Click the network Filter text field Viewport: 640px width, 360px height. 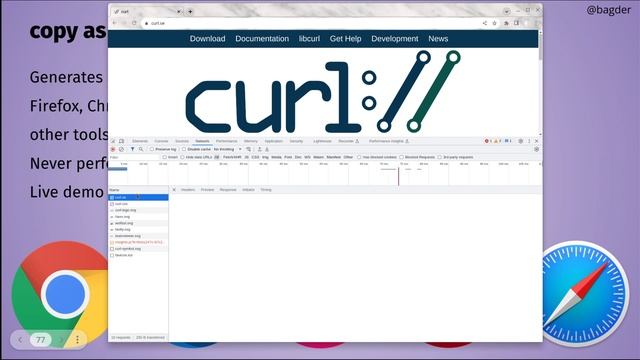(134, 157)
